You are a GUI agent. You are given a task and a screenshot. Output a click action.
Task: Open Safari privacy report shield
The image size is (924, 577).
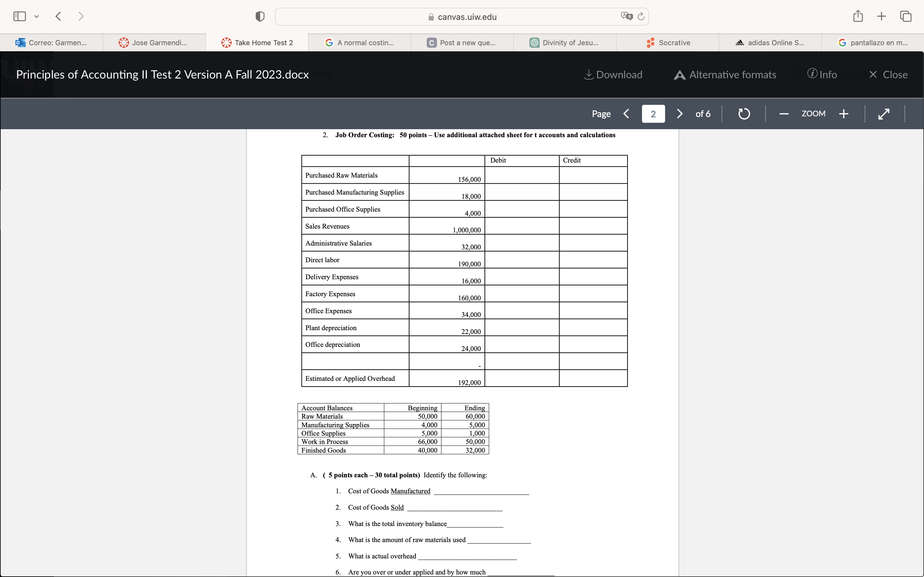pyautogui.click(x=259, y=16)
